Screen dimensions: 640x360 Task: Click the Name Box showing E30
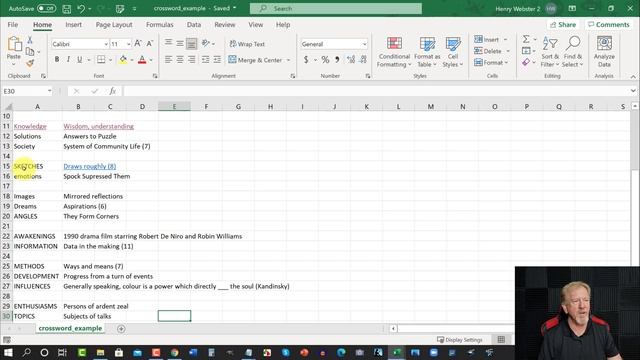27,91
